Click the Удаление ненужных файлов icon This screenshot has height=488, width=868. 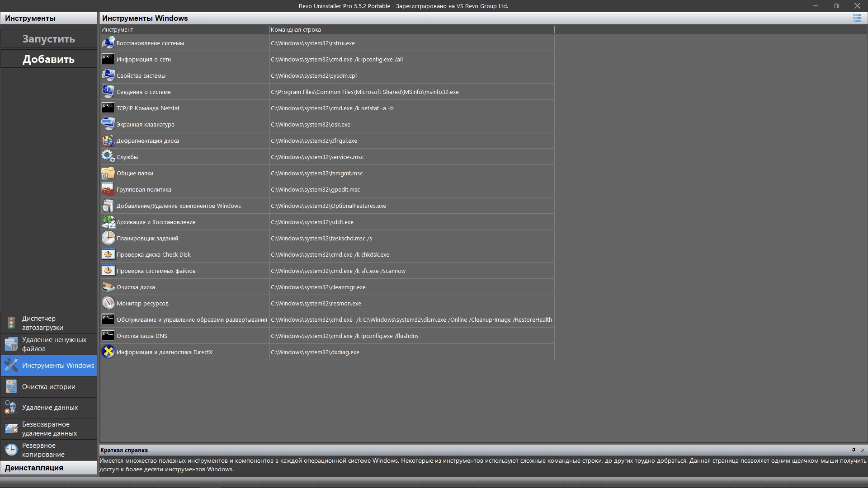pyautogui.click(x=11, y=344)
